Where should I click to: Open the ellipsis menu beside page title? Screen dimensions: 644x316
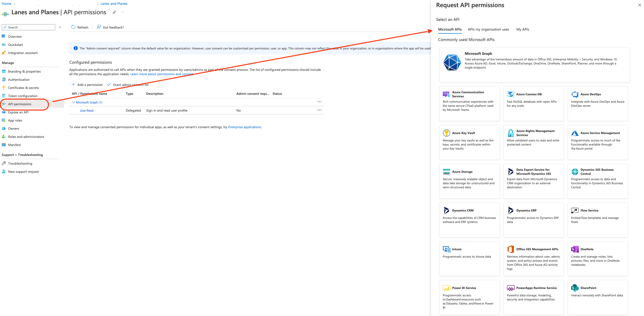coord(123,12)
